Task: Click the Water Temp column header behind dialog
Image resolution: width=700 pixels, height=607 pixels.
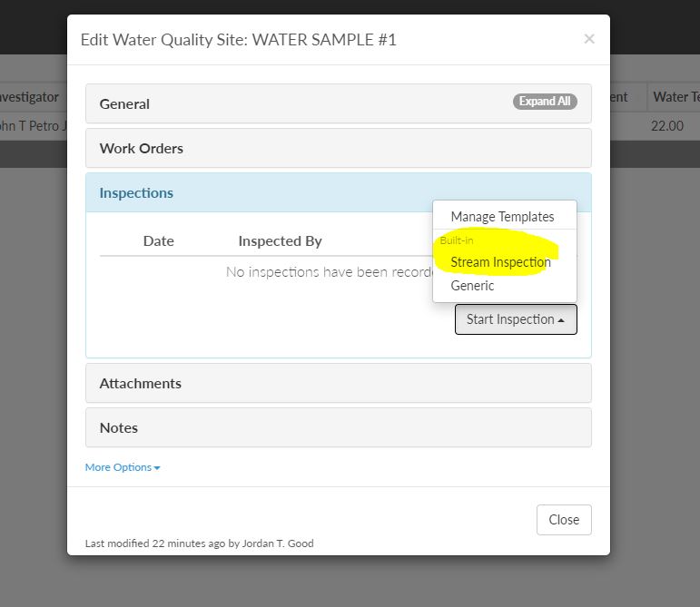Action: pyautogui.click(x=675, y=97)
